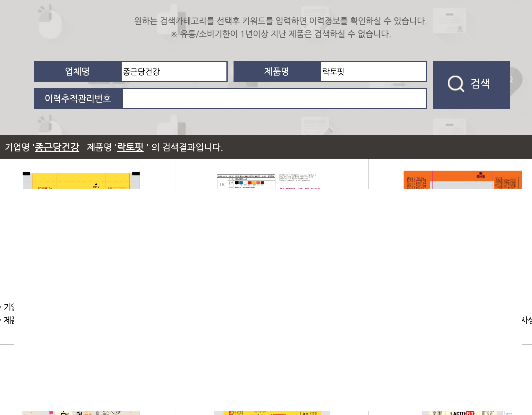Image resolution: width=532 pixels, height=415 pixels.
Task: Click the underlined 종근당건강 in results header
Action: point(57,147)
